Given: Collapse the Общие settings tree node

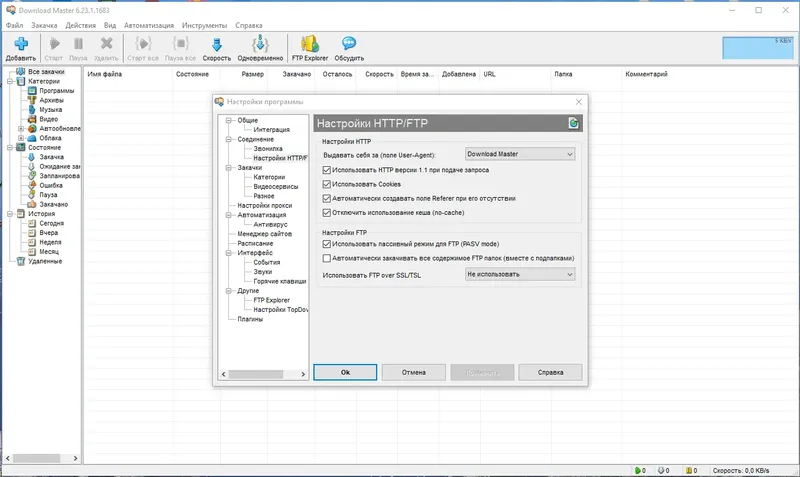Looking at the screenshot, I should pos(229,120).
